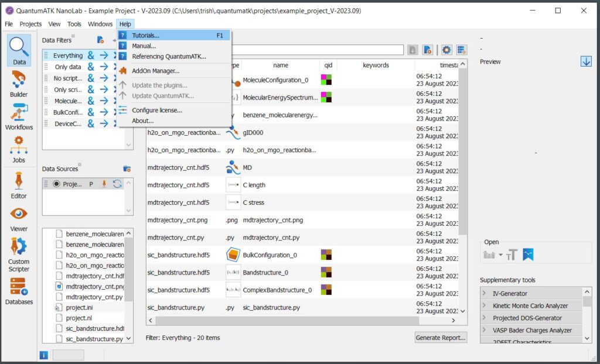Open the Projects menu
The width and height of the screenshot is (600, 364).
[30, 24]
